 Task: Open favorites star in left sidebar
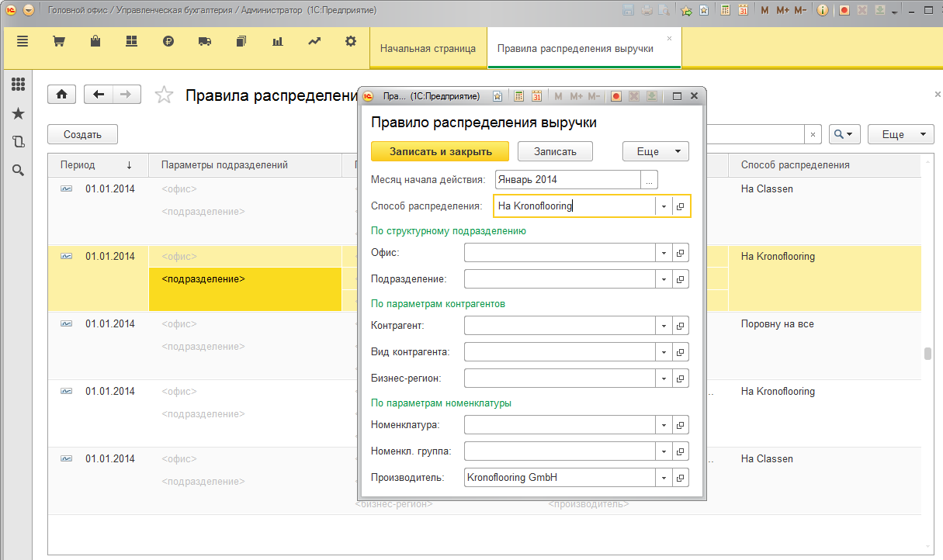click(18, 113)
